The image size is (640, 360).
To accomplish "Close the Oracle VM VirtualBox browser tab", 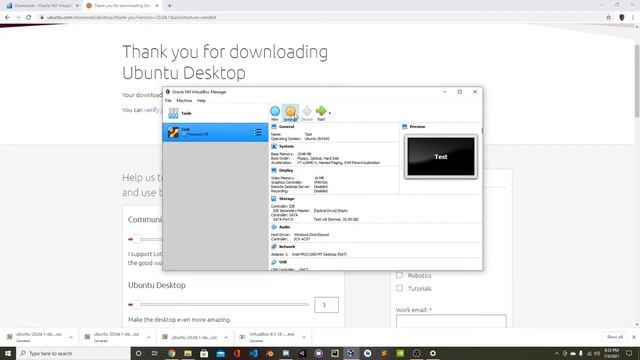I will click(77, 6).
